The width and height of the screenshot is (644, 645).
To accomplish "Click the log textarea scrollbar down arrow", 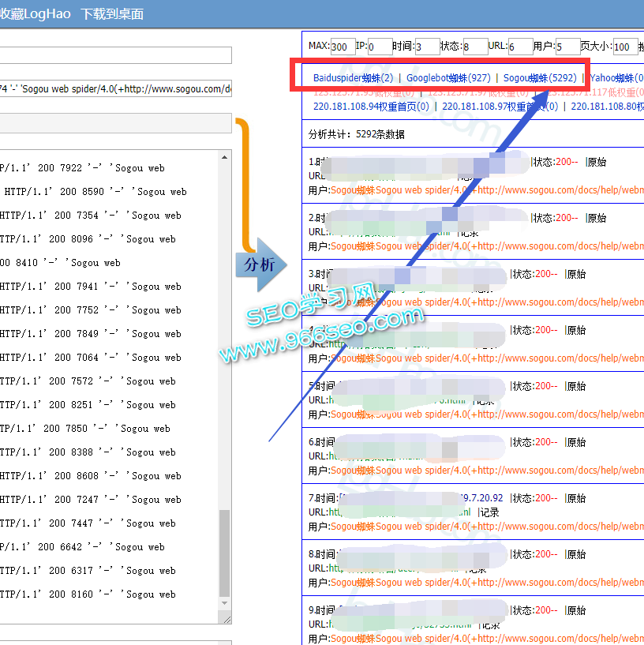I will pos(225,603).
